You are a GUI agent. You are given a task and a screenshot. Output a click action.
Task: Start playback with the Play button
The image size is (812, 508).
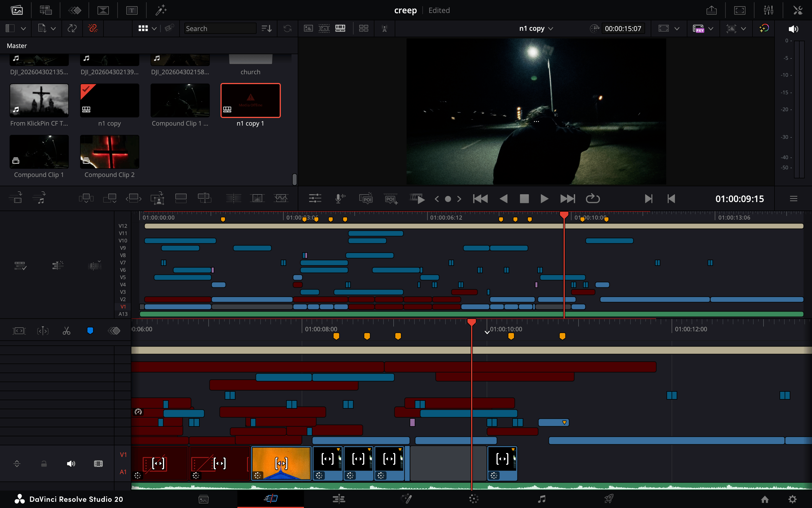[x=544, y=199]
